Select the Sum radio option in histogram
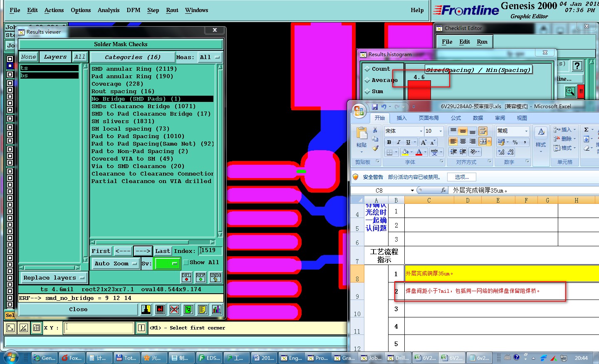This screenshot has width=599, height=364. pyautogui.click(x=367, y=92)
